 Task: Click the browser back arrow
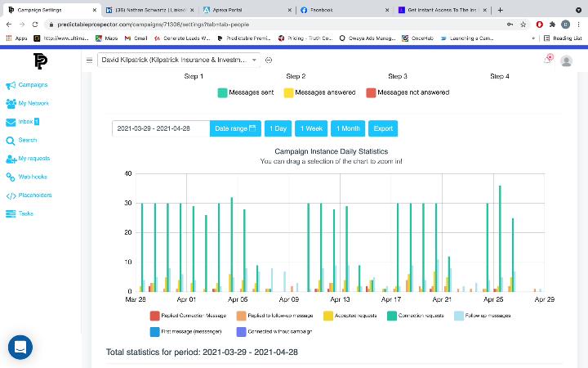click(x=9, y=25)
